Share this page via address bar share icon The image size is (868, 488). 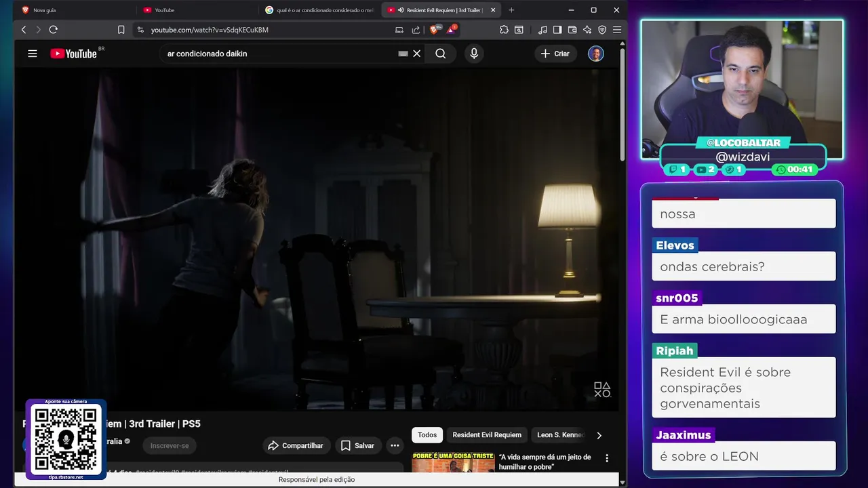(416, 30)
